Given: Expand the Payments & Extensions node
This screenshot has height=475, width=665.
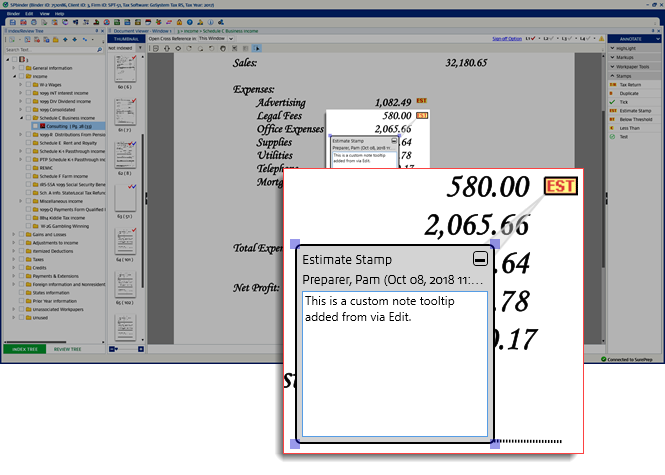Looking at the screenshot, I should tap(14, 276).
